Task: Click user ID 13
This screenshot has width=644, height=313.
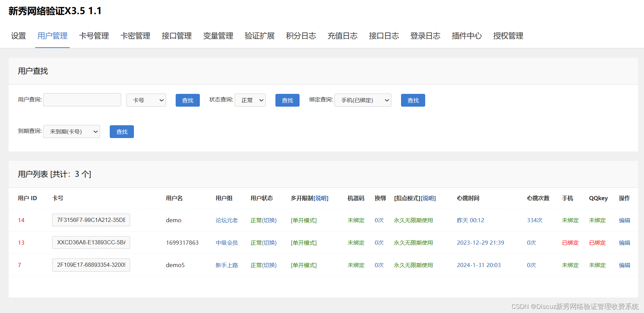Action: [21, 243]
